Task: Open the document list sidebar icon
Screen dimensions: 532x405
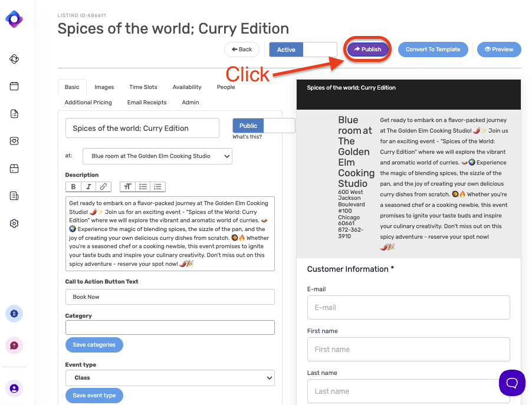Action: coord(14,114)
